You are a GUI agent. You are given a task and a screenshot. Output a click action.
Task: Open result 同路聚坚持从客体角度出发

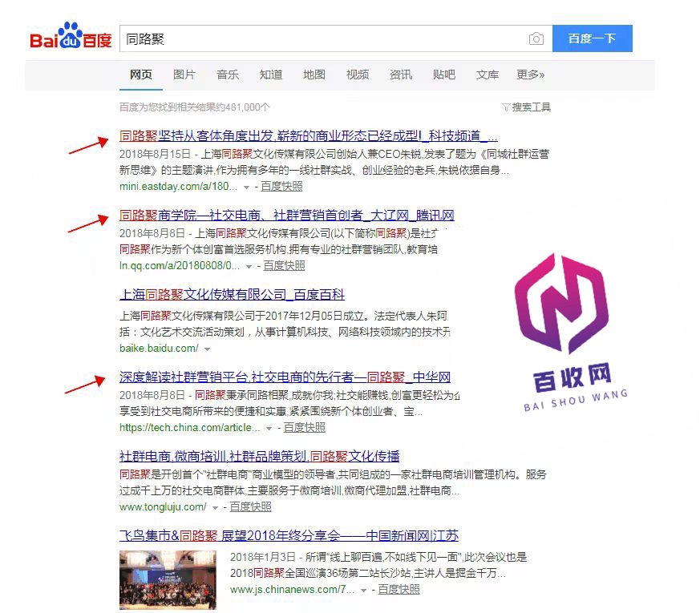tap(309, 135)
